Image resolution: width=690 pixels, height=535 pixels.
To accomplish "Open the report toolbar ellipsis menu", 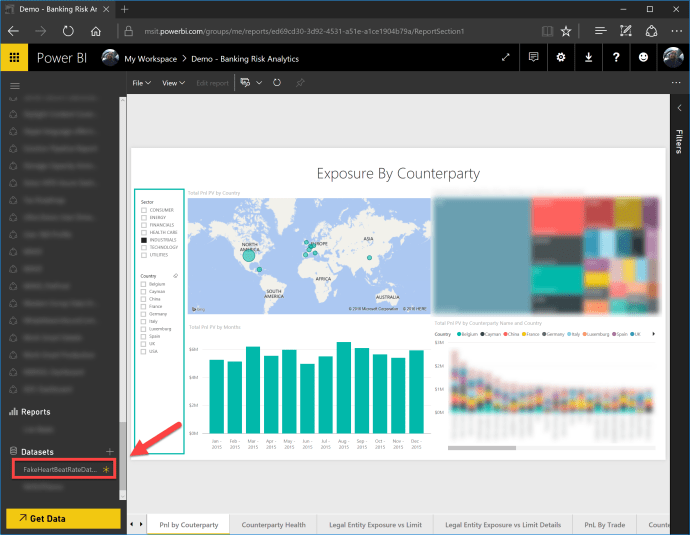I will pos(676,83).
